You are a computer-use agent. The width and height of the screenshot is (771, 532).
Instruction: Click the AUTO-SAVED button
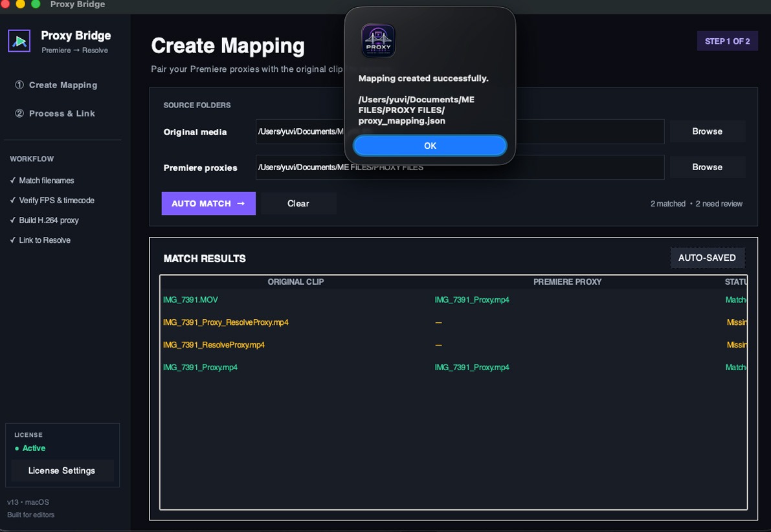pos(707,258)
